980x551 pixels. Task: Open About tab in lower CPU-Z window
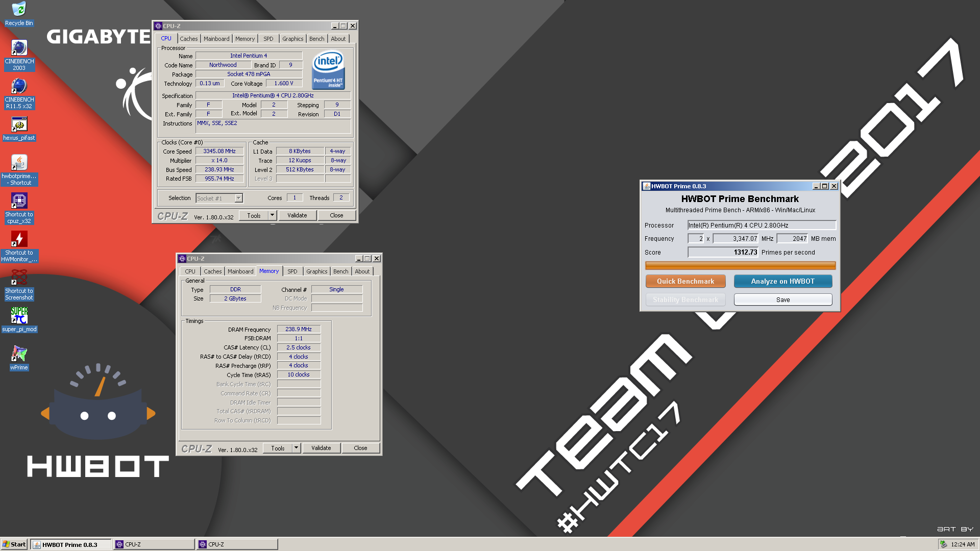pos(362,271)
